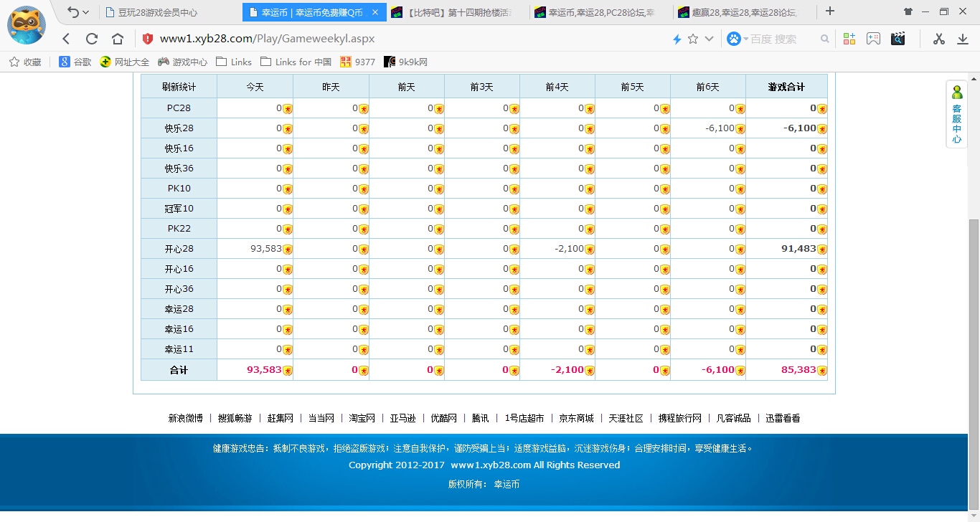Click the 幸运28 row label
Image resolution: width=980 pixels, height=522 pixels.
179,309
